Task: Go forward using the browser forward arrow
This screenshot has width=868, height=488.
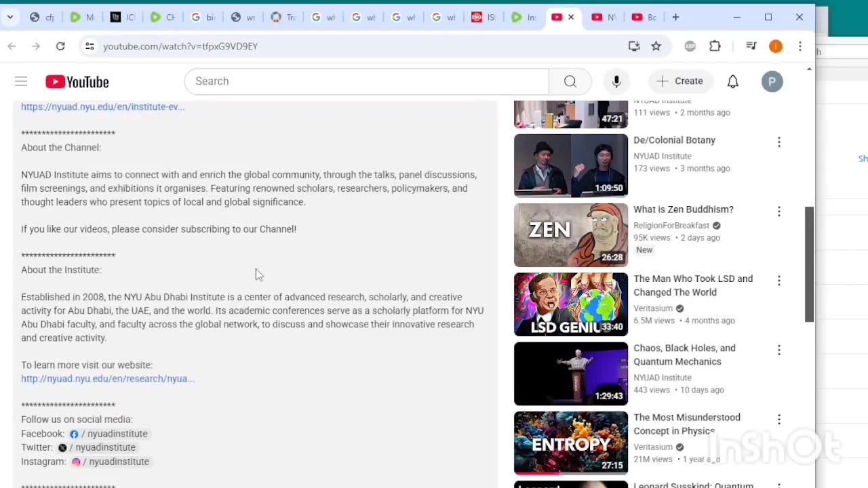Action: 36,46
